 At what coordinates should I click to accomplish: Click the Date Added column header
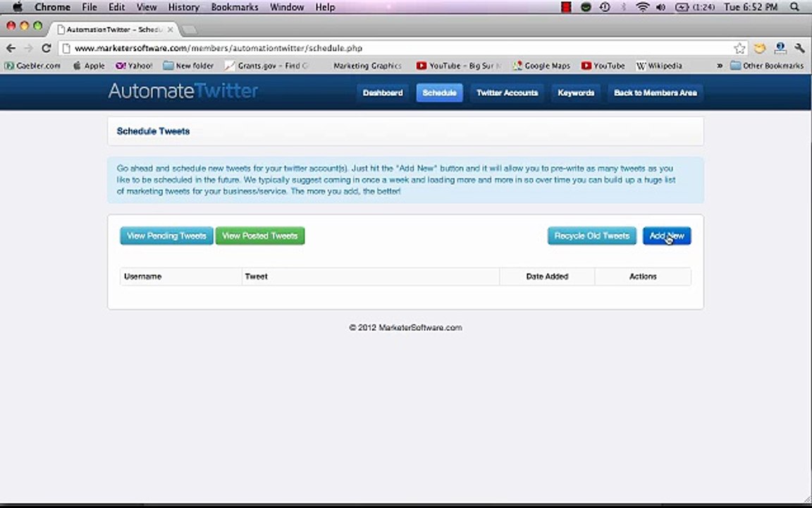(x=547, y=277)
